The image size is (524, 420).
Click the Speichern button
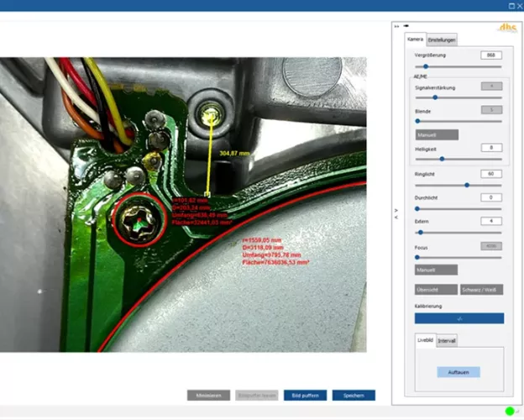(353, 395)
